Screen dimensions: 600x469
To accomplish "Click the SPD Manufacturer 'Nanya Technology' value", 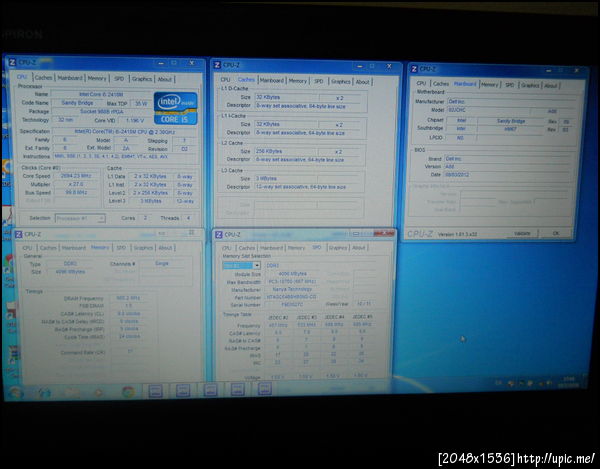I will (292, 290).
